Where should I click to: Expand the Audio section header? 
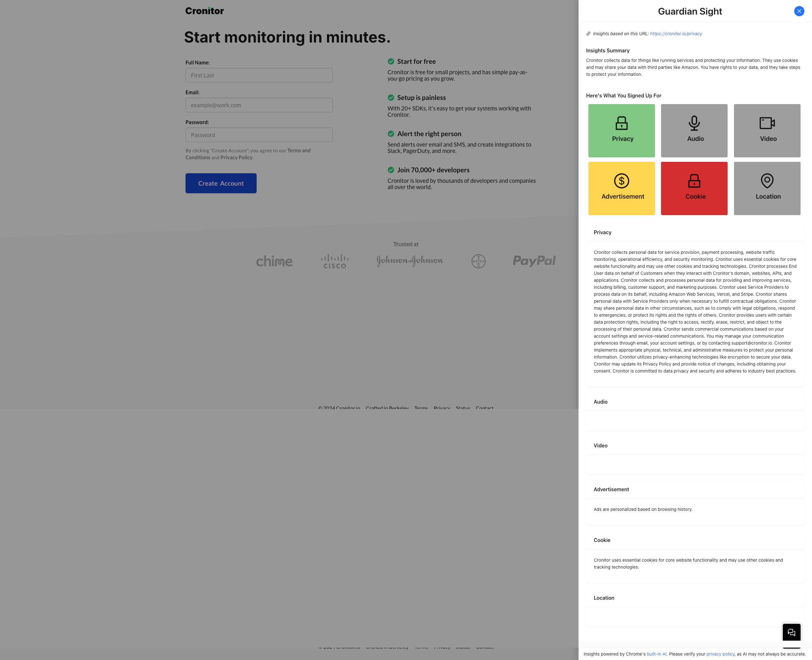click(x=600, y=402)
